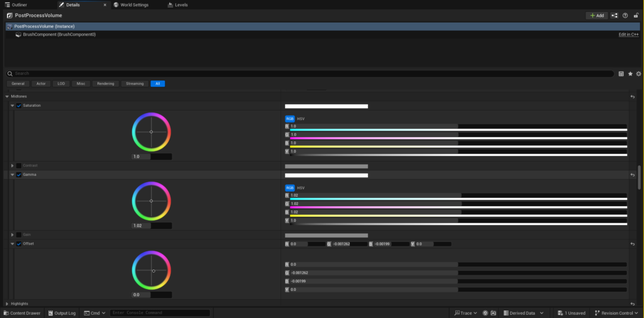
Task: Click the Edit in C++ link
Action: point(628,35)
